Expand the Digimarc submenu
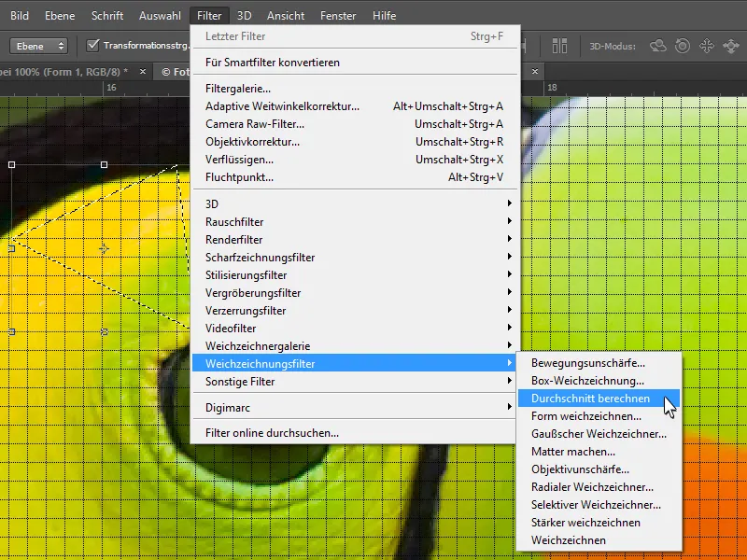Viewport: 747px width, 560px height. [355, 408]
